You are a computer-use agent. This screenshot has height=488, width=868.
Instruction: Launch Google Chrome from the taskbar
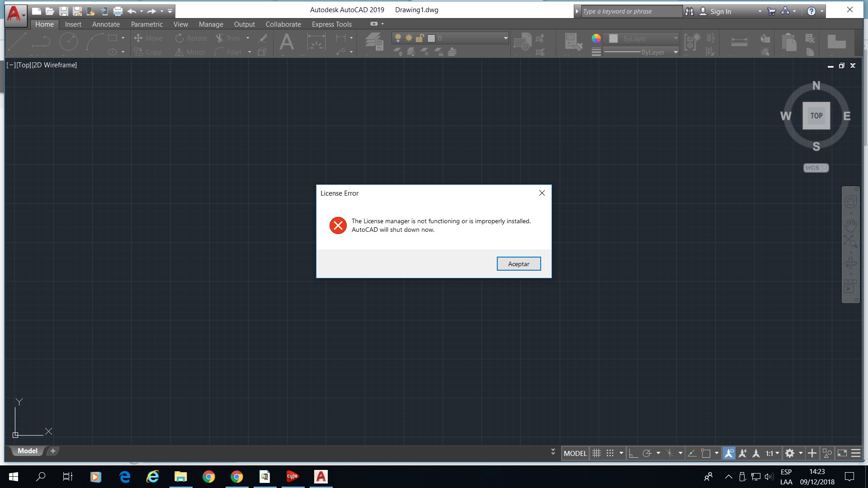tap(208, 476)
